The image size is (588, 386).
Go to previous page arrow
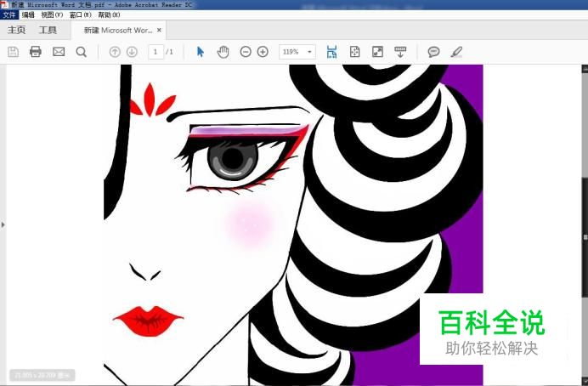click(115, 52)
